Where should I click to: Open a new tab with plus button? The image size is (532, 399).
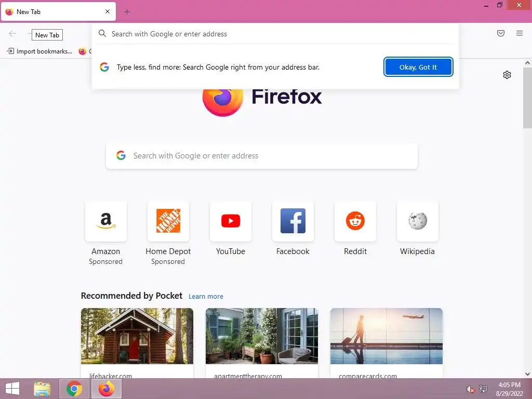(127, 12)
